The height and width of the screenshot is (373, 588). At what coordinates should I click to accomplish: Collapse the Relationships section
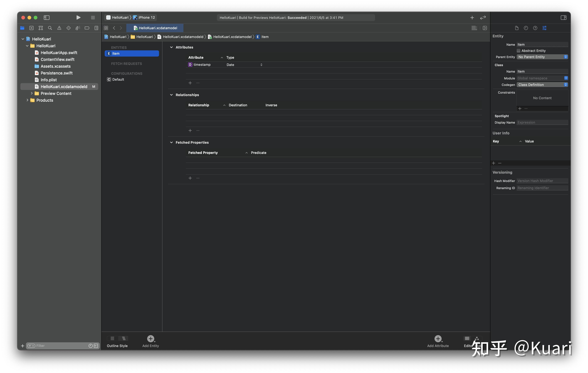tap(171, 95)
